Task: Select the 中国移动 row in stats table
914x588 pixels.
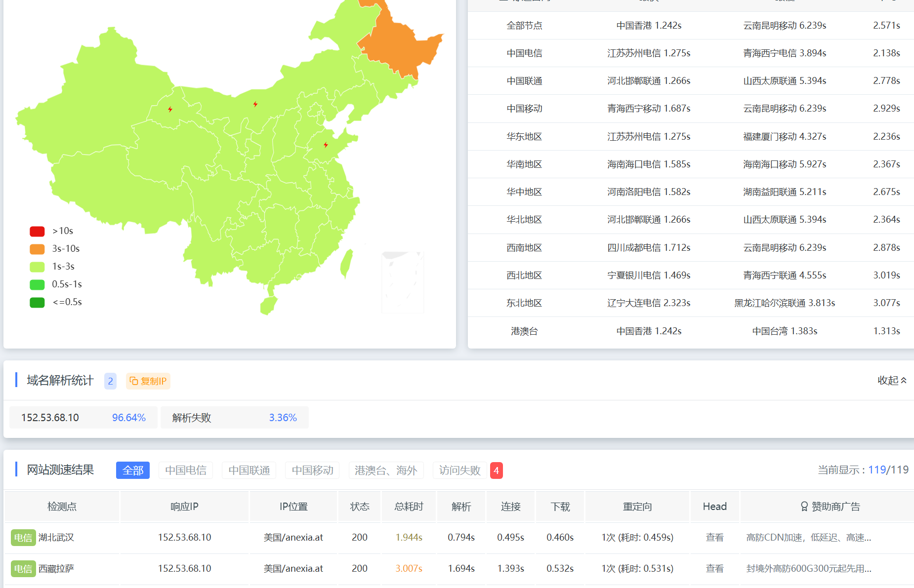Action: [x=691, y=109]
